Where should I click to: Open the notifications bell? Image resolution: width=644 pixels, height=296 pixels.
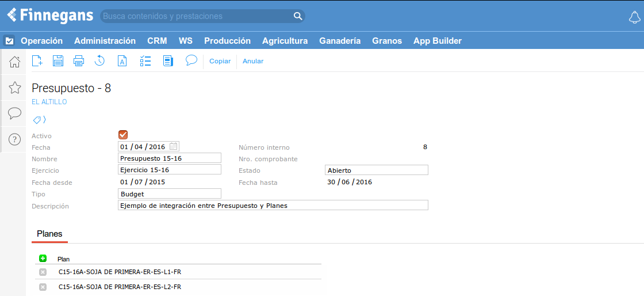click(x=635, y=17)
